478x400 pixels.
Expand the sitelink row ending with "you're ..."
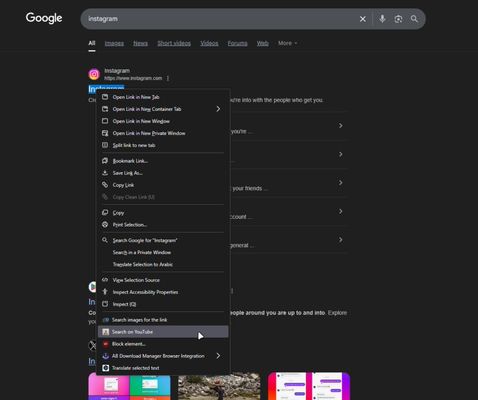(x=341, y=126)
